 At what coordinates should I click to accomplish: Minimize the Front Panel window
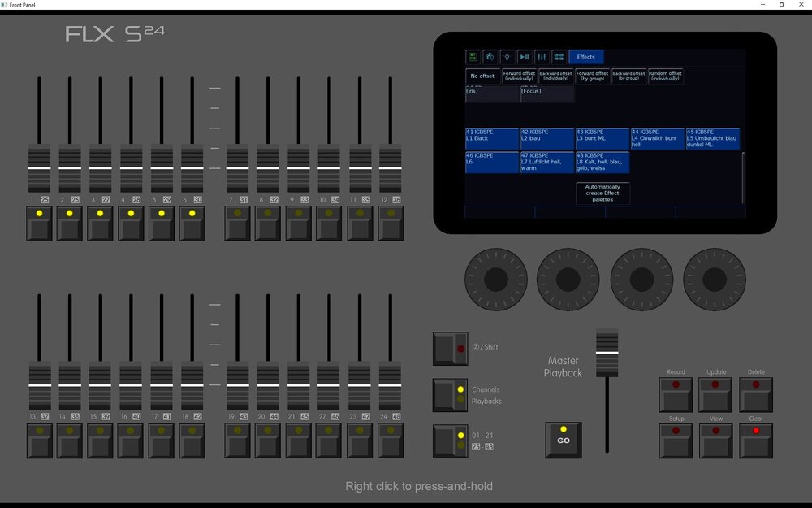click(762, 5)
